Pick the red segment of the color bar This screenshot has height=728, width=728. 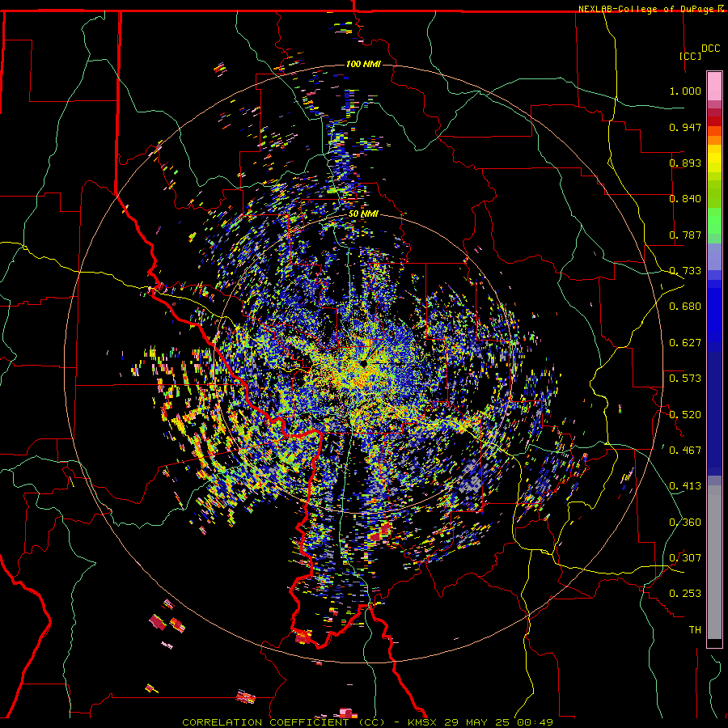pos(714,121)
